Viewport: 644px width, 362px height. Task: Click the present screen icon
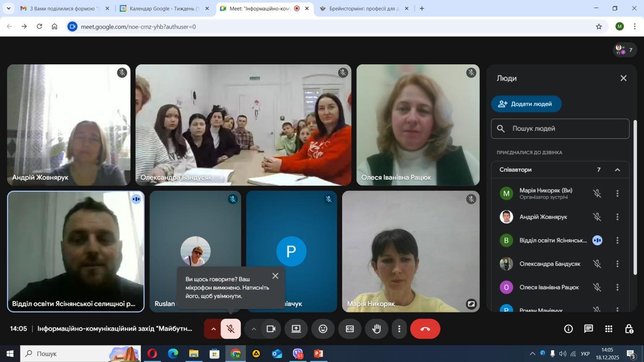pyautogui.click(x=296, y=329)
